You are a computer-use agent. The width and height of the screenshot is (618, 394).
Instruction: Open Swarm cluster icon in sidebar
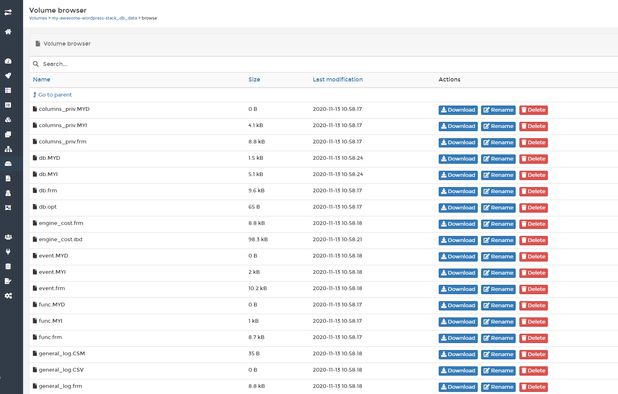click(x=8, y=208)
